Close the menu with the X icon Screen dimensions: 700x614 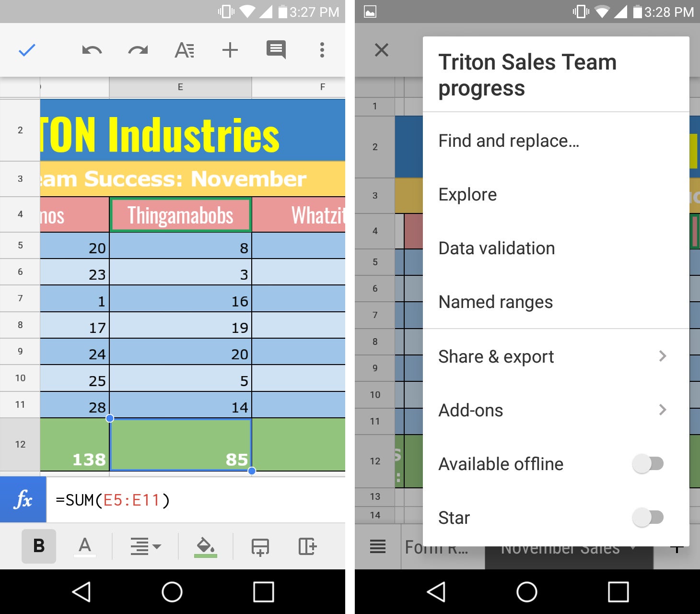pyautogui.click(x=382, y=50)
